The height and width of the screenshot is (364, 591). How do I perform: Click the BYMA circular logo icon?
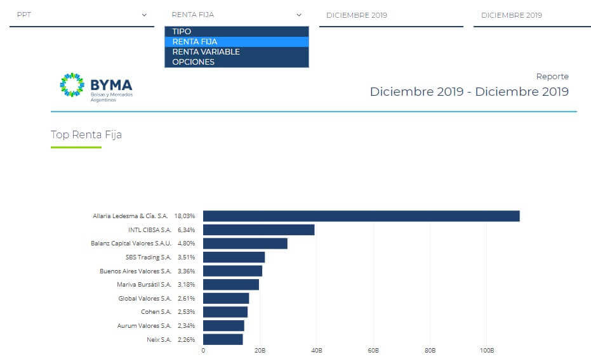point(72,85)
